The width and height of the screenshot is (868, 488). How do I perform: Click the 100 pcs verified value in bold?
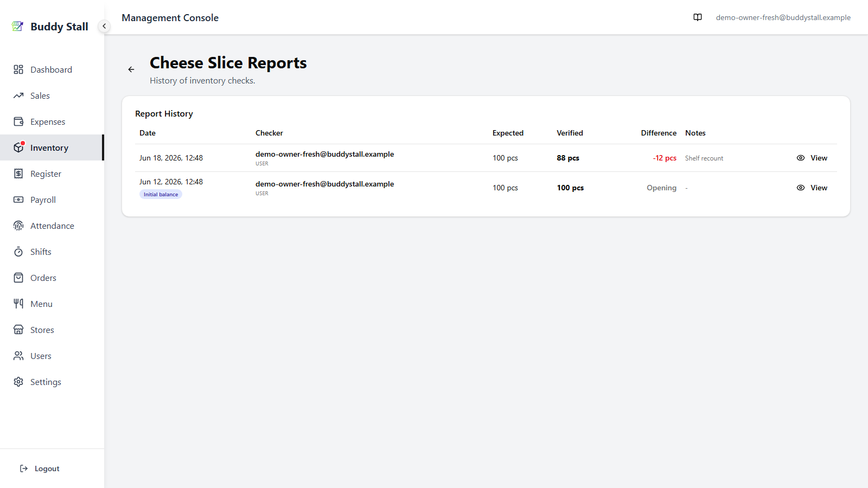pos(570,188)
